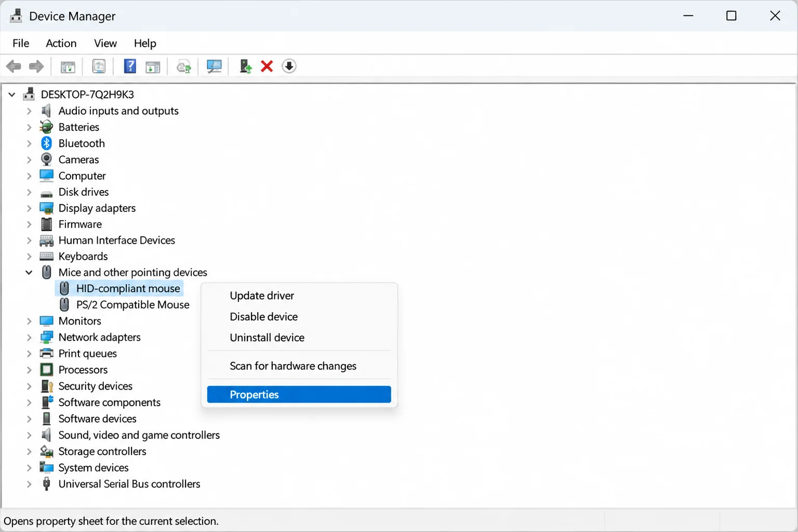The width and height of the screenshot is (798, 532).
Task: Click the Keyboards category icon
Action: (46, 257)
